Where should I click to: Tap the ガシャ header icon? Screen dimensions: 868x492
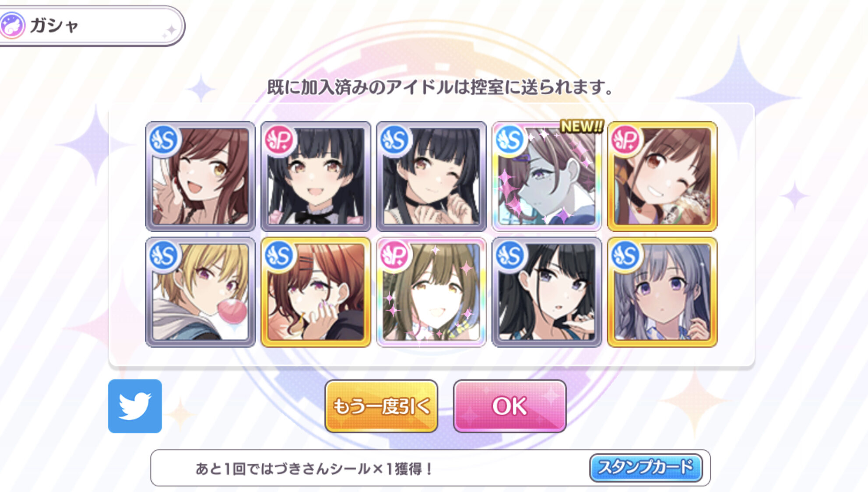(x=13, y=25)
